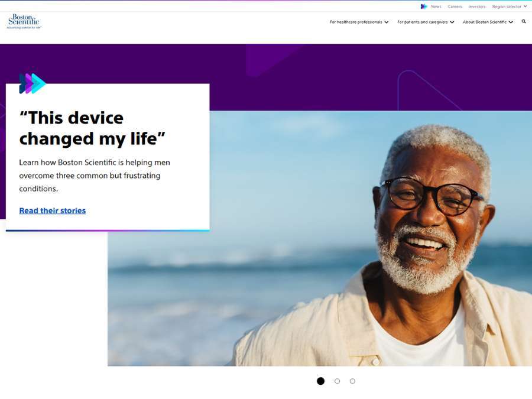This screenshot has height=399, width=532.
Task: Open the search magnifier icon
Action: [524, 21]
